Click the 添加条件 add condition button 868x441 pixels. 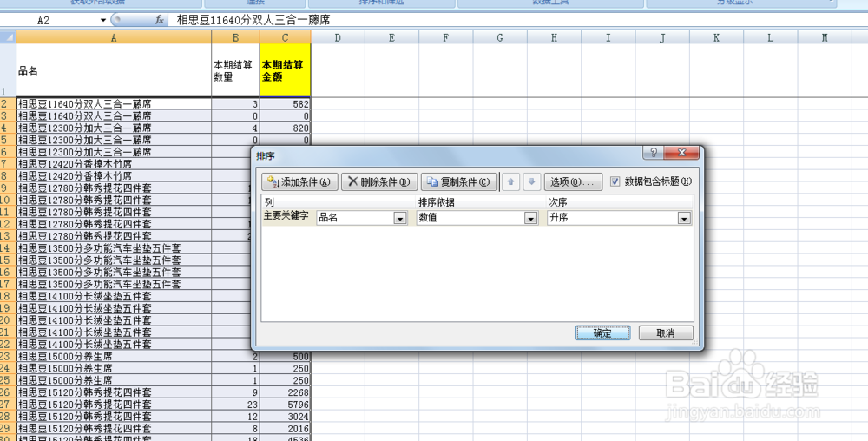(x=299, y=182)
